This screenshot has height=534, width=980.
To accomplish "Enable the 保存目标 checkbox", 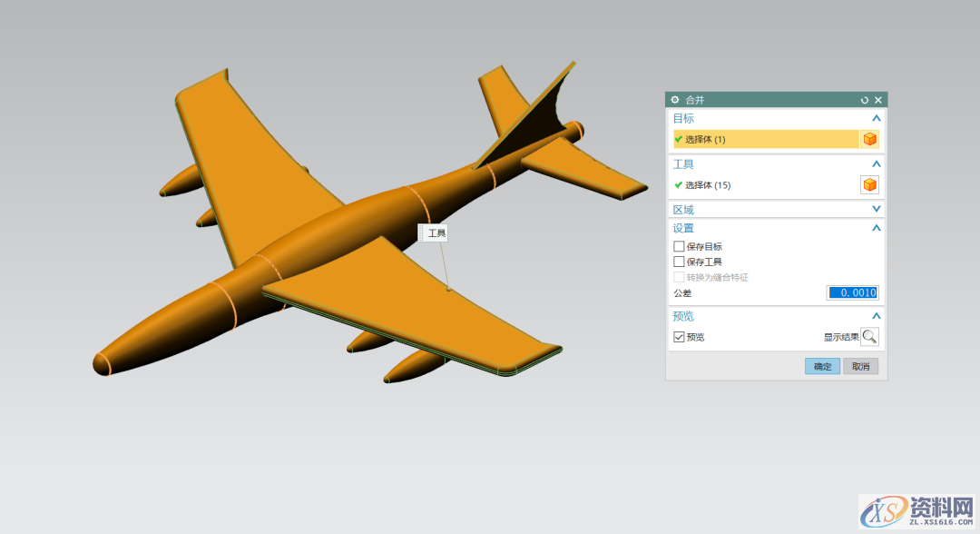I will coord(679,246).
